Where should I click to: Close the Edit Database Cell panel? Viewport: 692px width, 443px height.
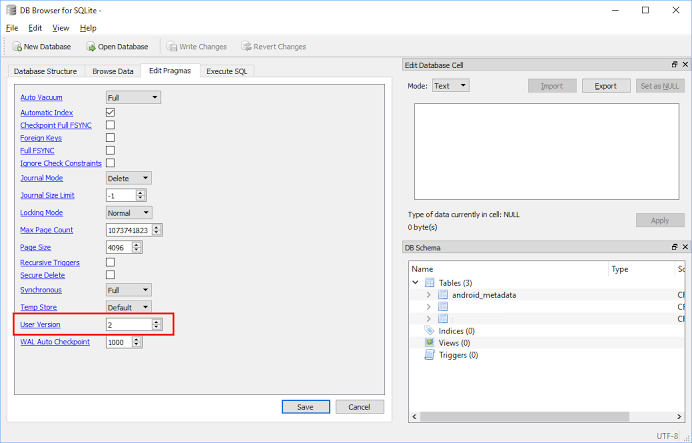685,64
